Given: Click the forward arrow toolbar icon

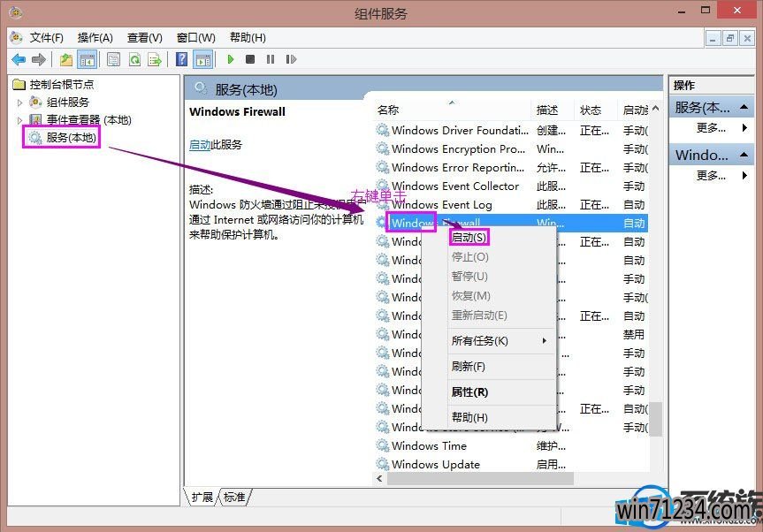Looking at the screenshot, I should tap(39, 60).
